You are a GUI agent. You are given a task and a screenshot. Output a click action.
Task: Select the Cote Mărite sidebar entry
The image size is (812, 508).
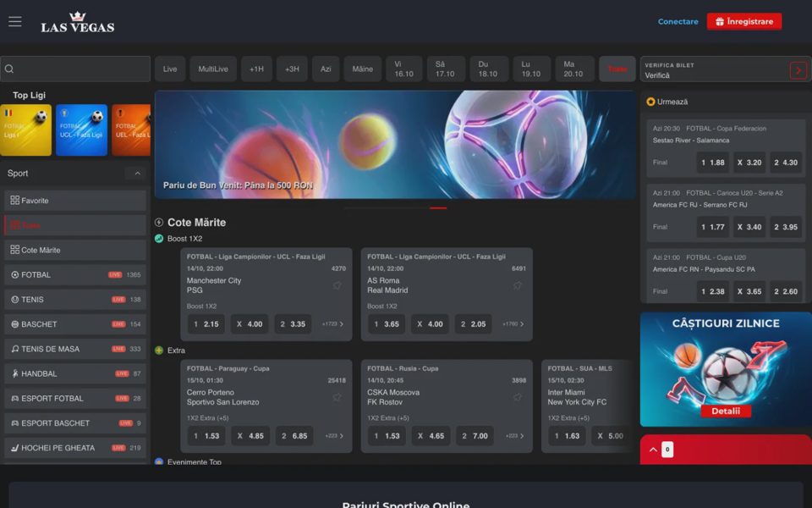click(x=75, y=250)
